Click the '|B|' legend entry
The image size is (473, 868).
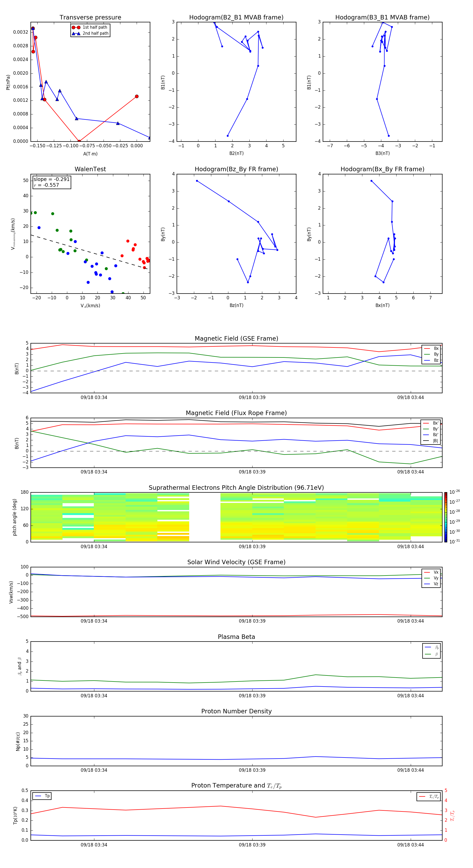tap(431, 441)
